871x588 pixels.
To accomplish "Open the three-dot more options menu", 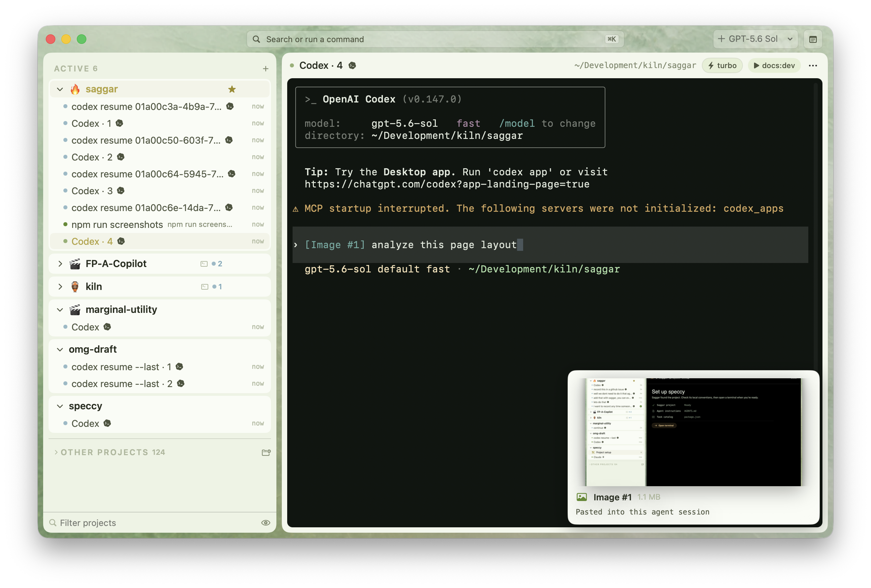I will pos(813,66).
